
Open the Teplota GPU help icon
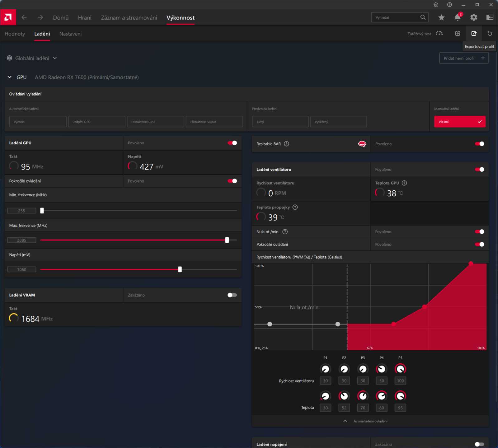pos(404,183)
